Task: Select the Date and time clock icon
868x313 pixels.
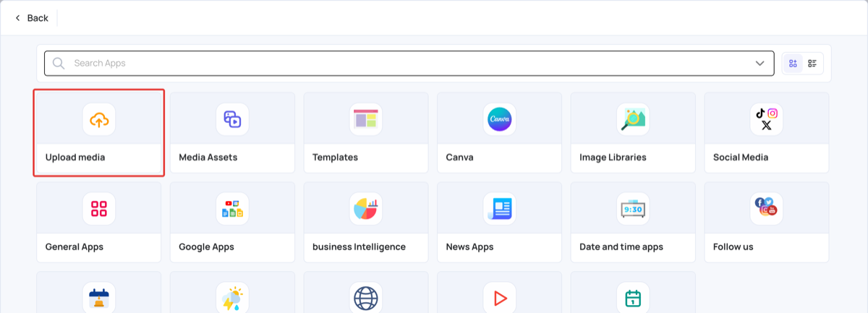Action: coord(633,209)
